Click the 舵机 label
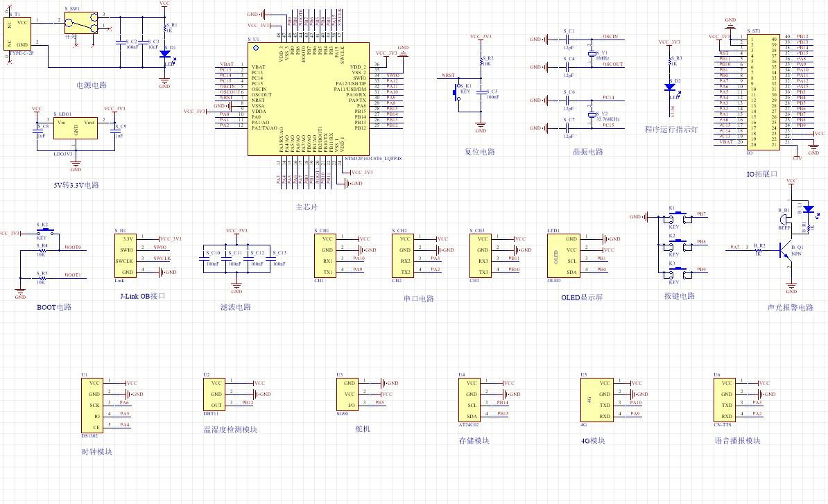This screenshot has height=504, width=828. coord(362,429)
